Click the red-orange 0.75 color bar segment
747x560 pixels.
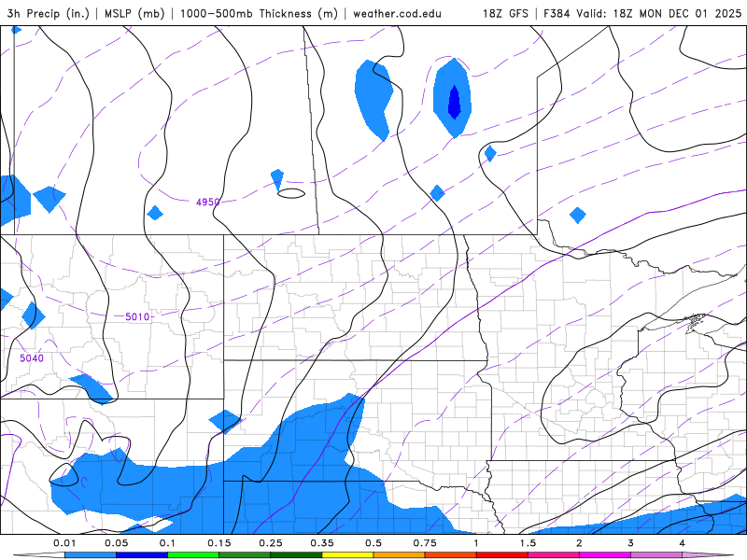pyautogui.click(x=451, y=555)
